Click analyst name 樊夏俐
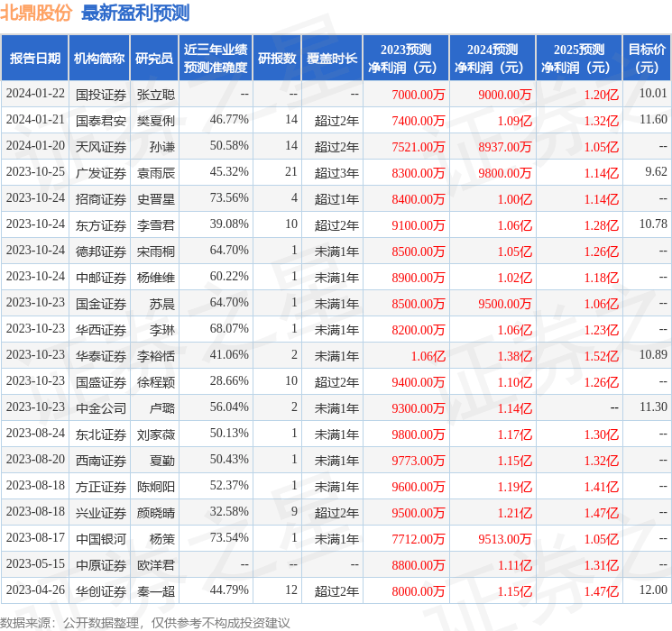 click(x=155, y=121)
